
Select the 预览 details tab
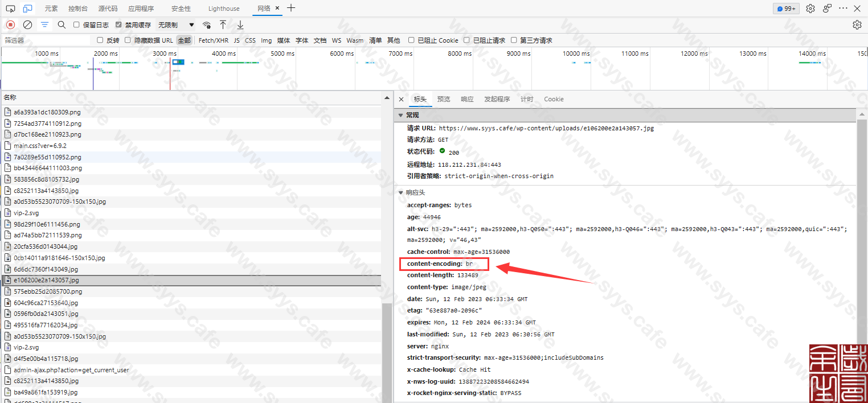click(x=444, y=99)
